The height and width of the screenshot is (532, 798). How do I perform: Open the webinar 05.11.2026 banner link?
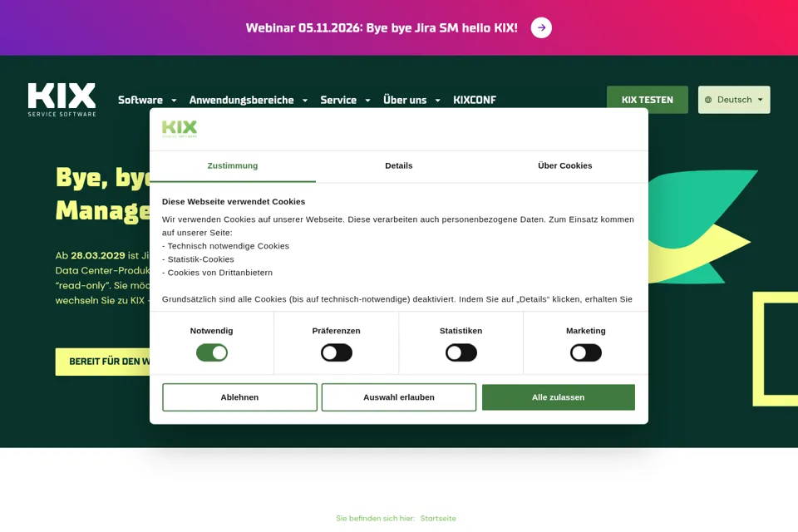point(382,28)
